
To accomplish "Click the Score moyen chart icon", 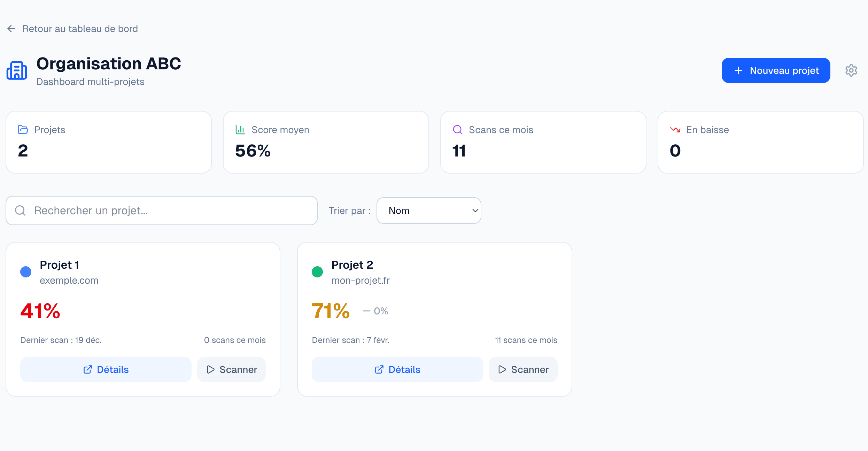I will pyautogui.click(x=240, y=129).
